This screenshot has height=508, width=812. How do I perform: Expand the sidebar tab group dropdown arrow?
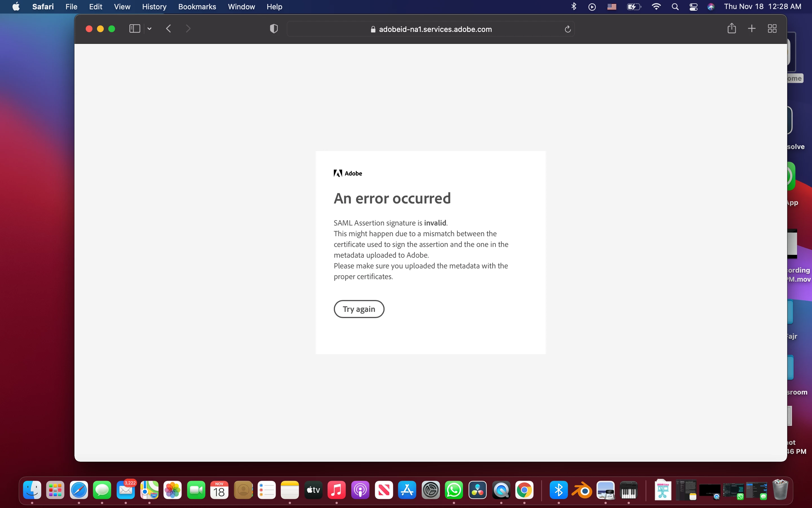150,29
